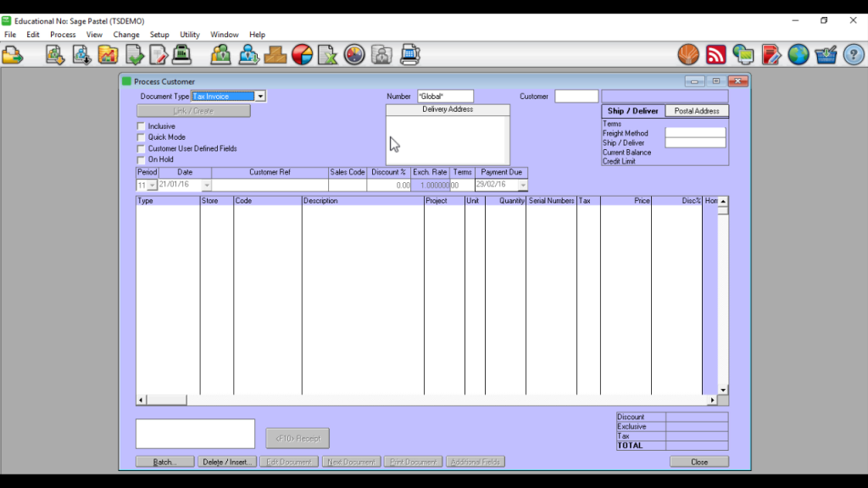This screenshot has width=868, height=488.
Task: Open the Process menu
Action: 63,34
